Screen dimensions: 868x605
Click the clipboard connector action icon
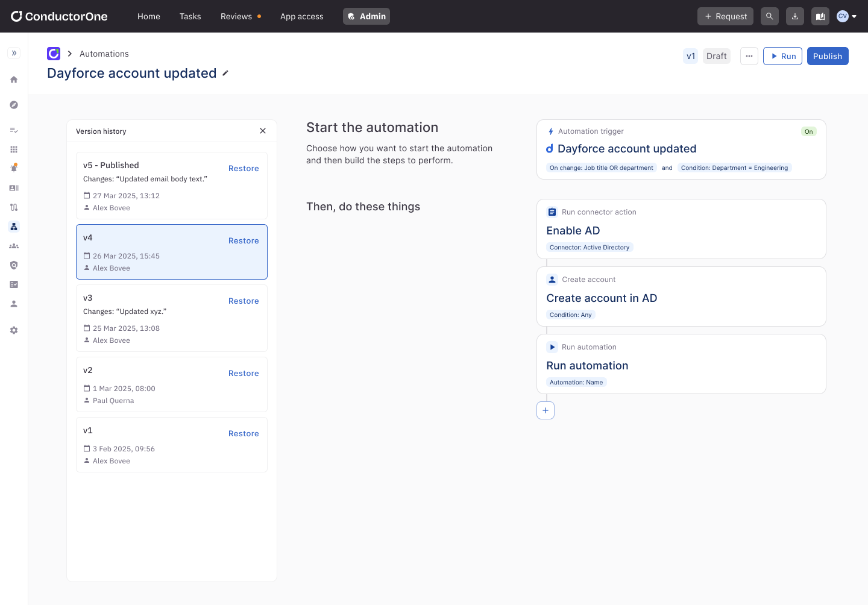click(552, 212)
